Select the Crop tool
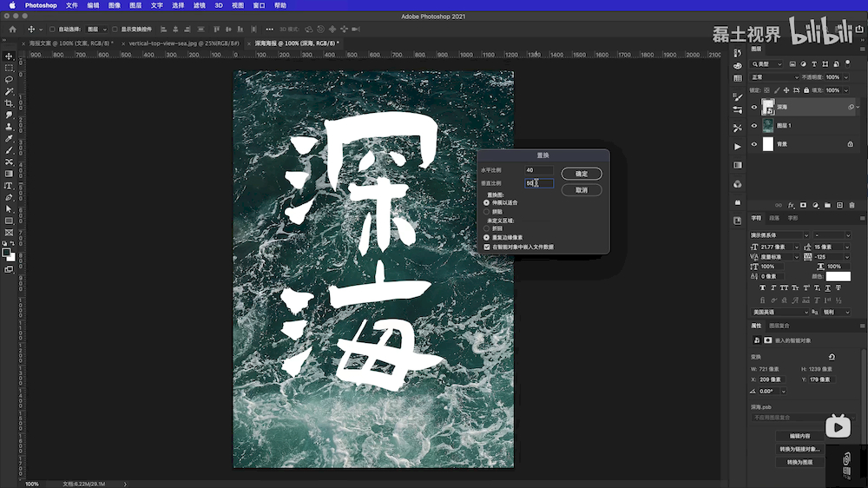 pos(9,103)
